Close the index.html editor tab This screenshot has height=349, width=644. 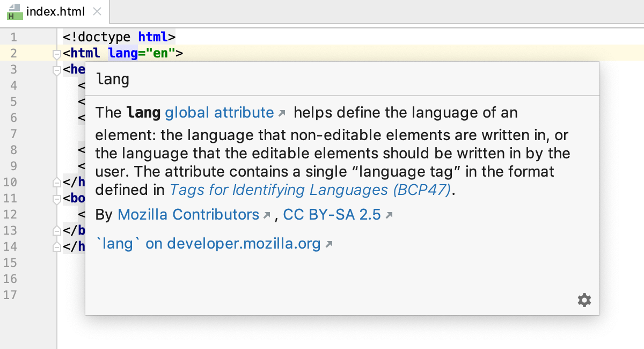(x=97, y=11)
